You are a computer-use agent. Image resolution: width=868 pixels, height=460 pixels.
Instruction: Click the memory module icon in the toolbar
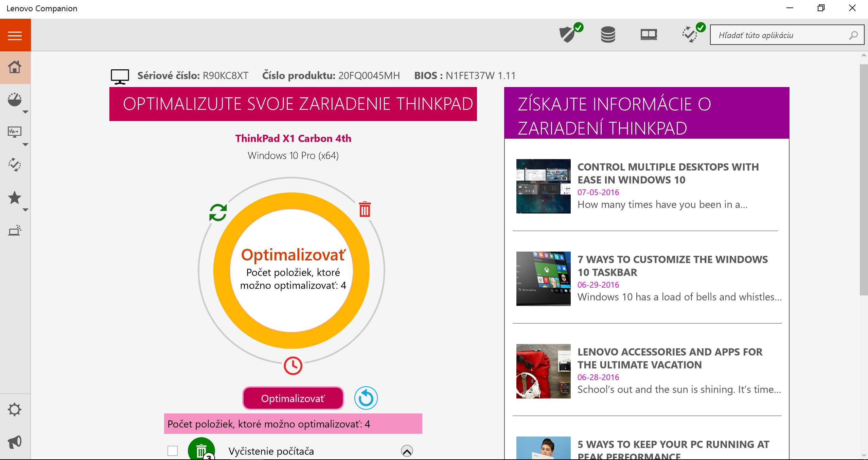click(x=649, y=35)
